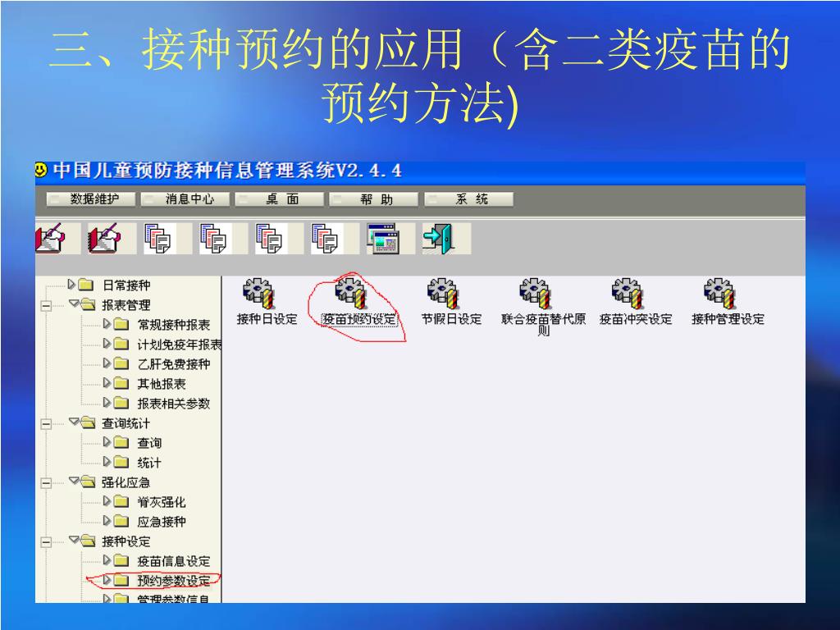This screenshot has width=840, height=630.
Task: Select the 统计 tree item
Action: [x=149, y=463]
